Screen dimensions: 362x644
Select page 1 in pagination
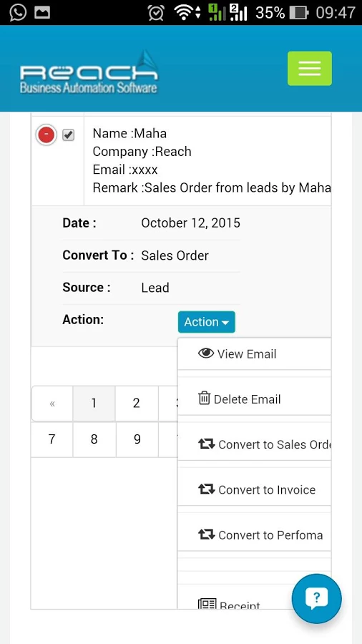click(x=94, y=404)
